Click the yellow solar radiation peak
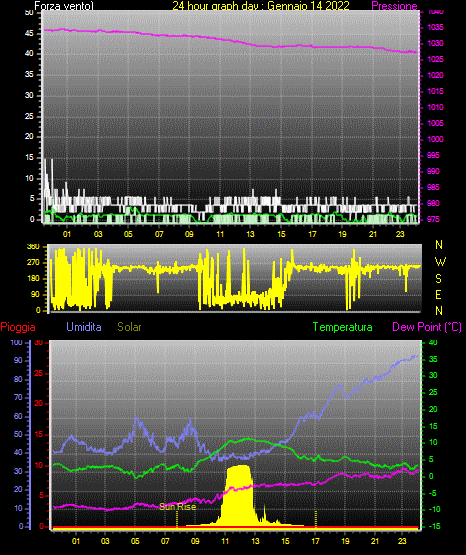This screenshot has width=466, height=555. click(239, 496)
